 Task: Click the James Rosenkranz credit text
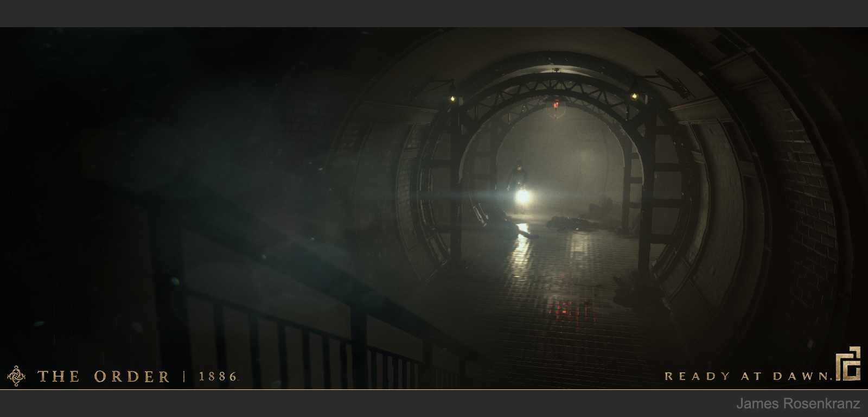pos(797,404)
